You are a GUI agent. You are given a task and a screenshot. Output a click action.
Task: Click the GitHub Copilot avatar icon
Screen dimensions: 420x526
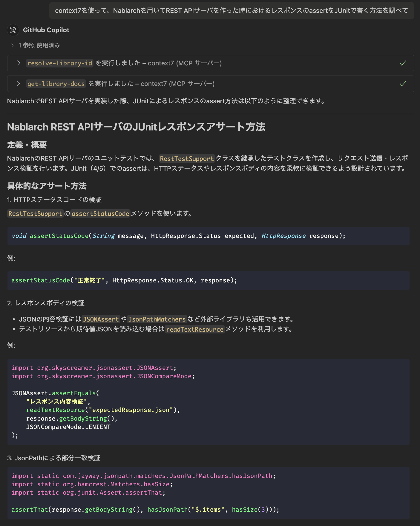(13, 30)
